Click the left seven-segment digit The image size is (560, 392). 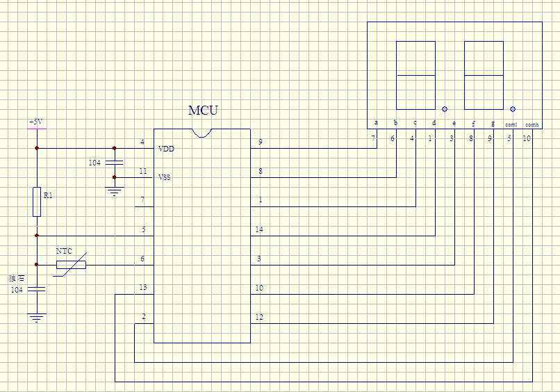tap(415, 75)
